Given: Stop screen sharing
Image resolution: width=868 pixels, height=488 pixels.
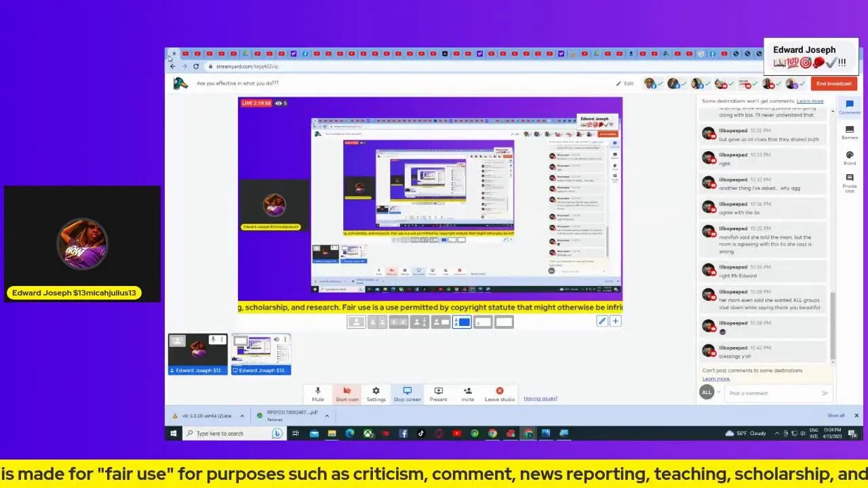Looking at the screenshot, I should pyautogui.click(x=408, y=394).
